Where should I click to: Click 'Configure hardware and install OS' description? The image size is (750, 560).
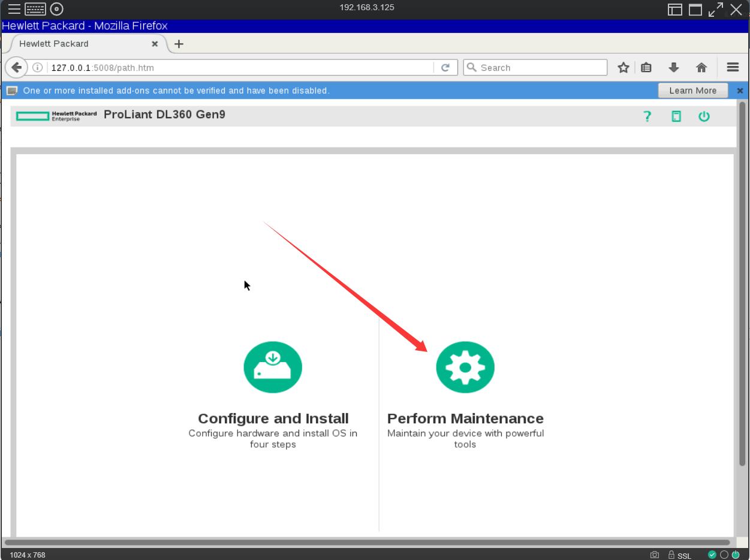tap(273, 438)
